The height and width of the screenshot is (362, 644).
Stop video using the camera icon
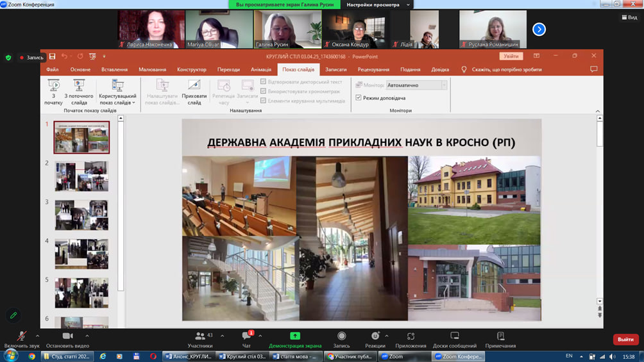(x=67, y=336)
